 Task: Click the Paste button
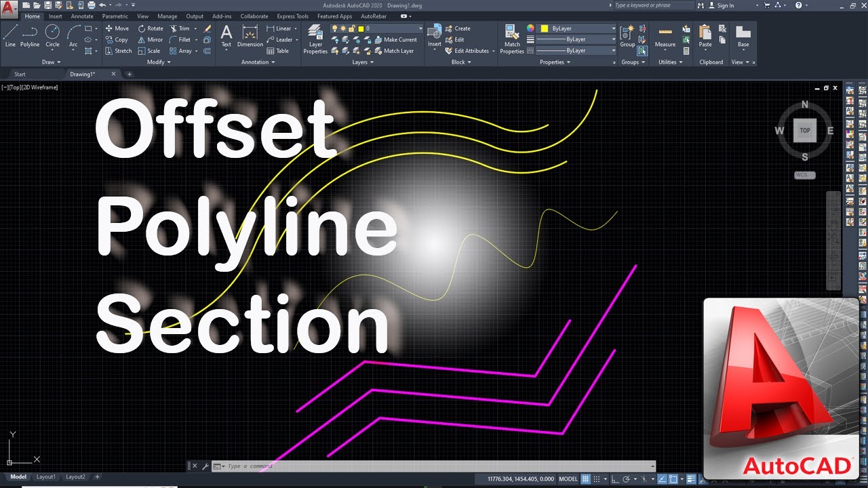pyautogui.click(x=705, y=36)
